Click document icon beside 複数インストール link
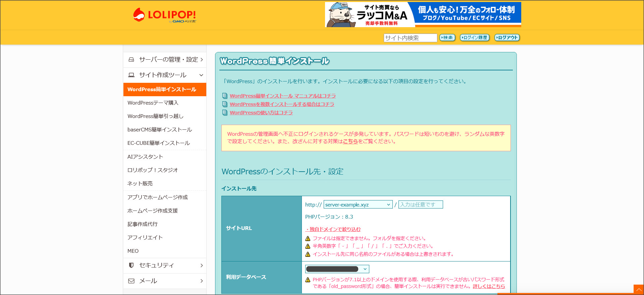644x295 pixels. pyautogui.click(x=225, y=104)
